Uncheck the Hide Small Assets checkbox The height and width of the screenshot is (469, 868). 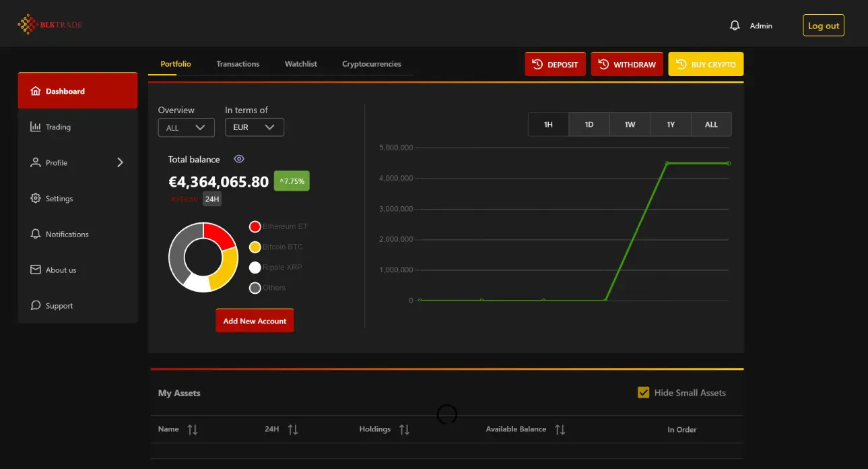coord(643,393)
